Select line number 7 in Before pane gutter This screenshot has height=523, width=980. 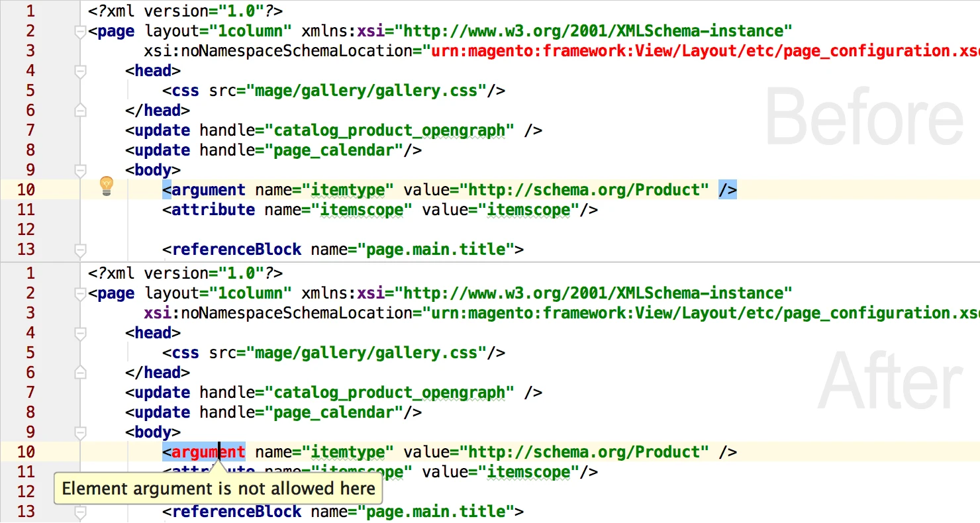click(x=30, y=130)
